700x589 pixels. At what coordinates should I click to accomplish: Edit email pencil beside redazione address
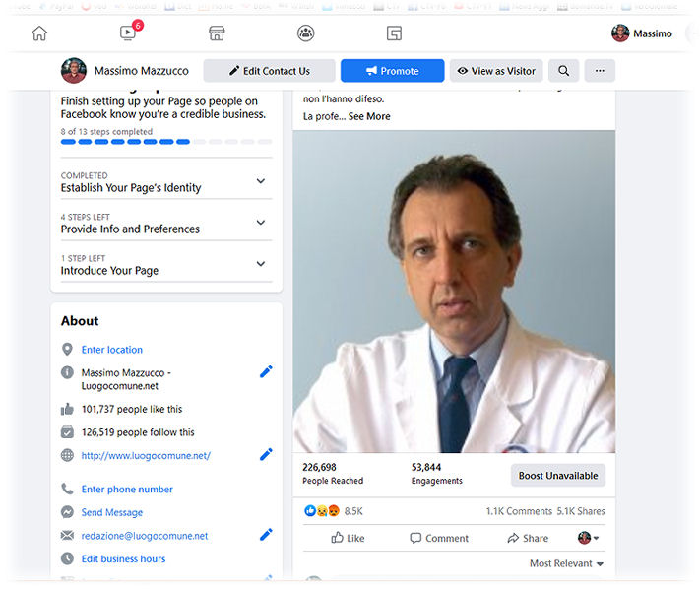266,535
